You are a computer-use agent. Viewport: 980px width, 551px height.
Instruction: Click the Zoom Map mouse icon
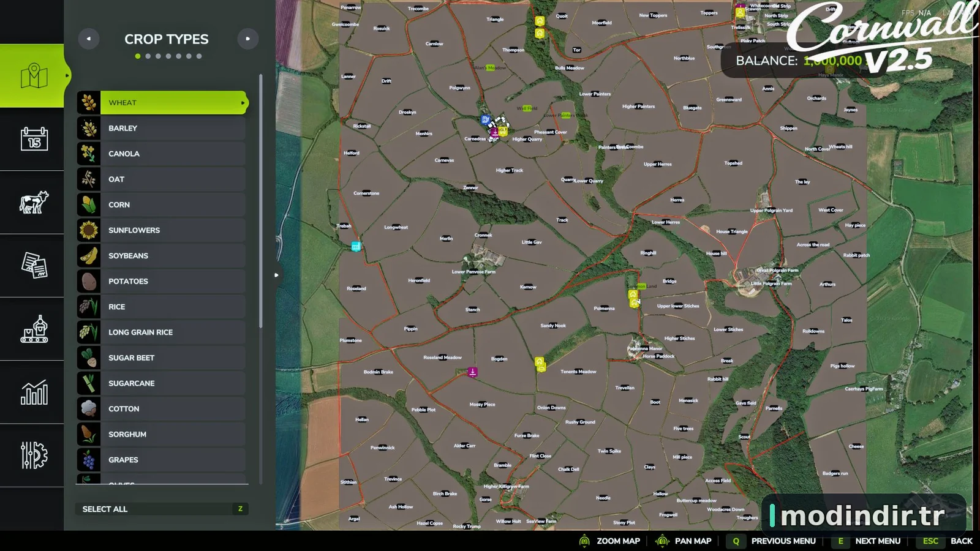(x=584, y=541)
